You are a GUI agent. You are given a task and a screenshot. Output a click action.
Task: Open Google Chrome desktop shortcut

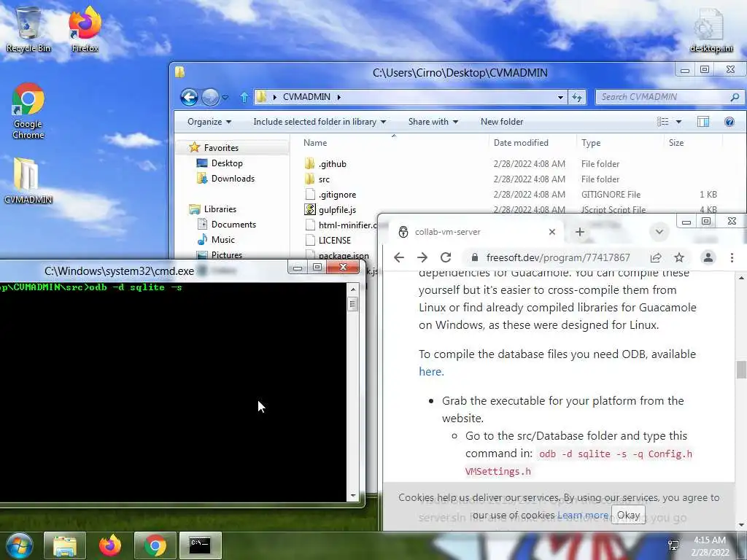(28, 111)
